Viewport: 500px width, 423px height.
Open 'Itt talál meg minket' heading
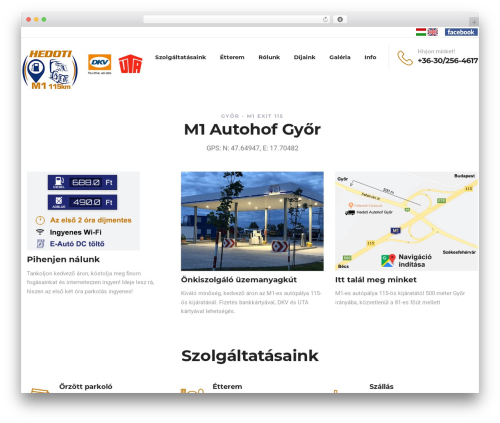point(376,280)
